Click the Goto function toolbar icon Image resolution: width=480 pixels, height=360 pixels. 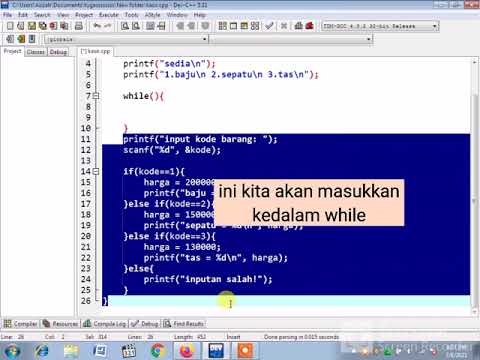[150, 26]
